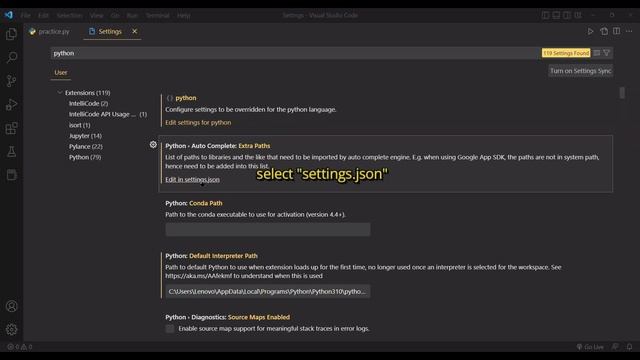Screen dimensions: 640x360
Task: Open gear menu for Extra Paths setting
Action: coord(153,144)
